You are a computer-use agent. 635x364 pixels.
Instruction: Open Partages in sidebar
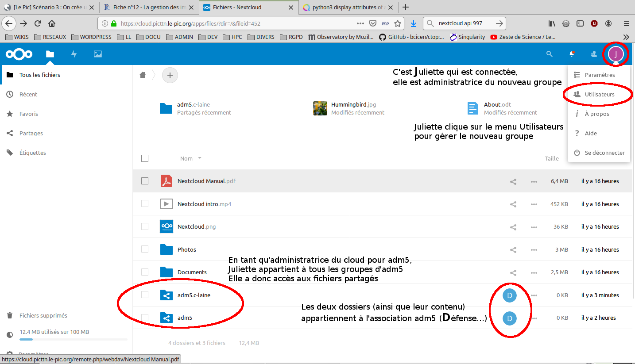point(31,134)
